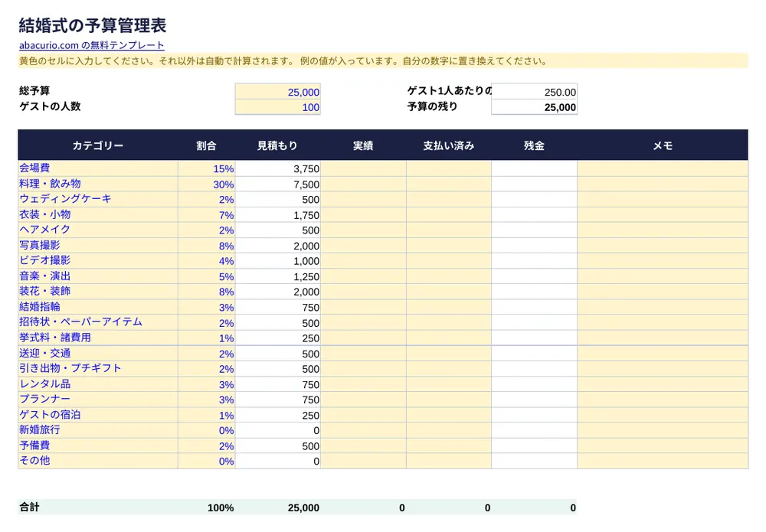766x532 pixels.
Task: Select the 予備費 category cell
Action: (98, 446)
